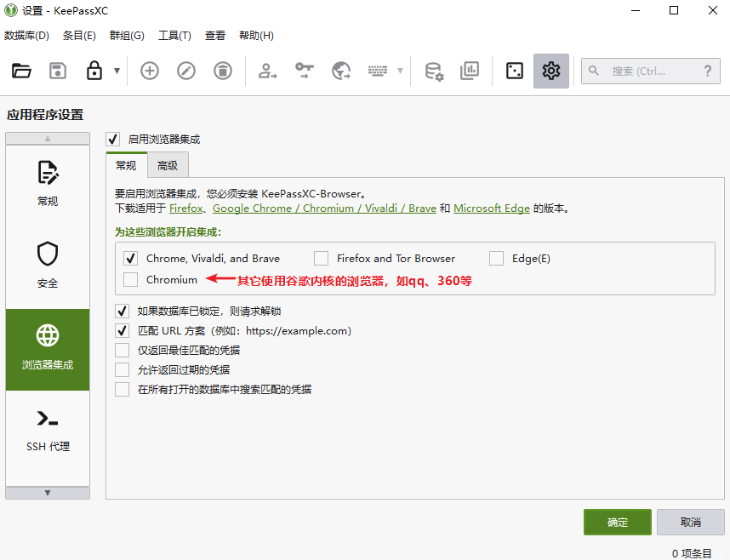Click the 0 项条目 status text
Image resolution: width=730 pixels, height=560 pixels.
coord(692,553)
